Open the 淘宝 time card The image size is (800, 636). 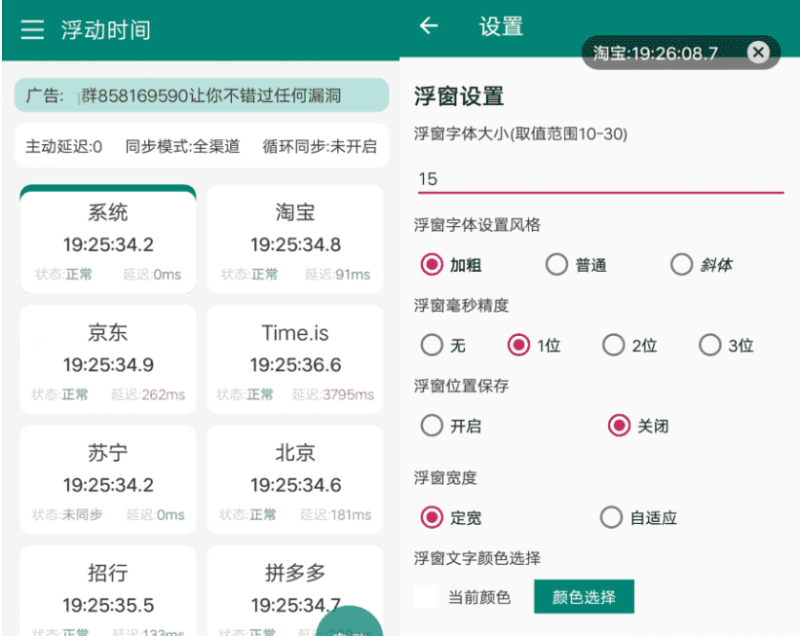(x=295, y=240)
